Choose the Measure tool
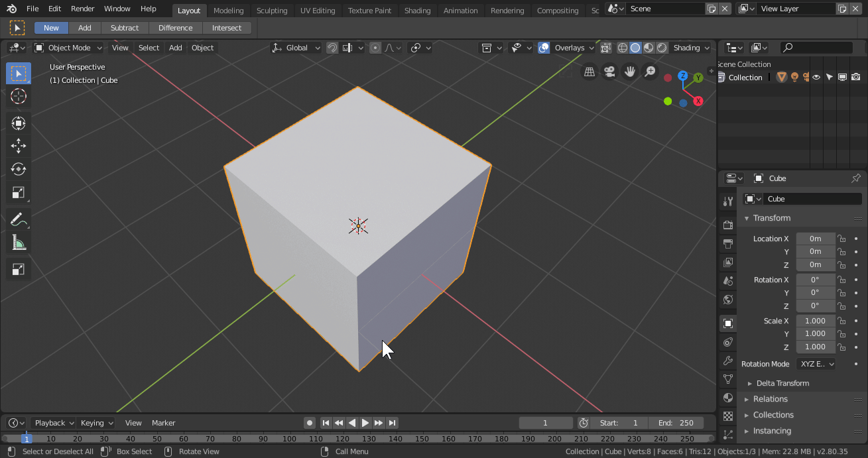 [x=19, y=243]
